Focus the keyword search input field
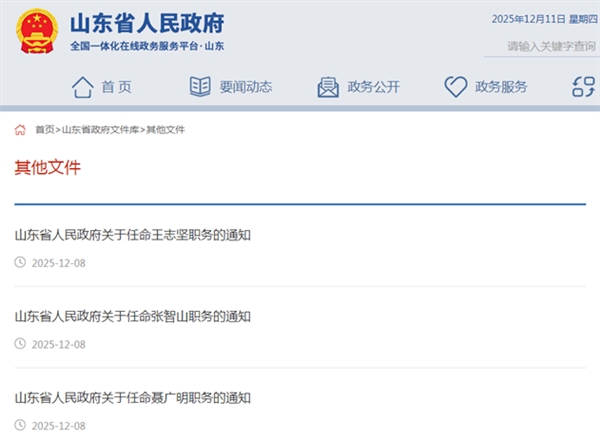600x441 pixels. 545,46
